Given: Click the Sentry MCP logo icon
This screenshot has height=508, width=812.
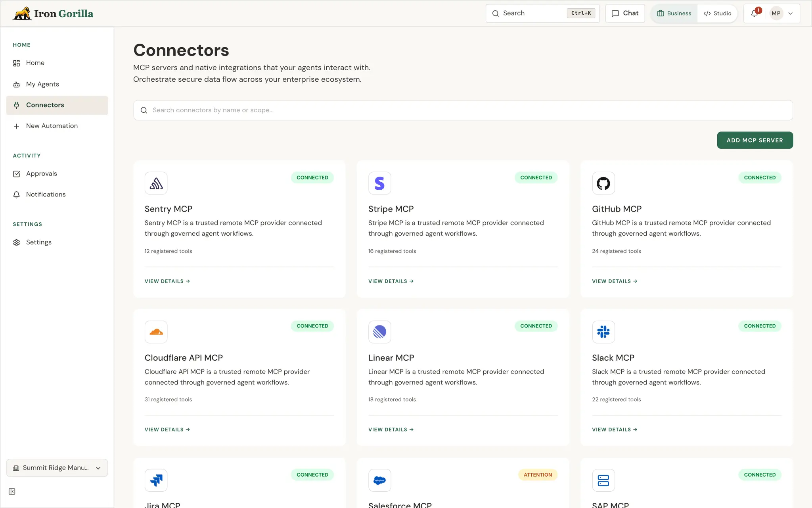Looking at the screenshot, I should coord(156,183).
